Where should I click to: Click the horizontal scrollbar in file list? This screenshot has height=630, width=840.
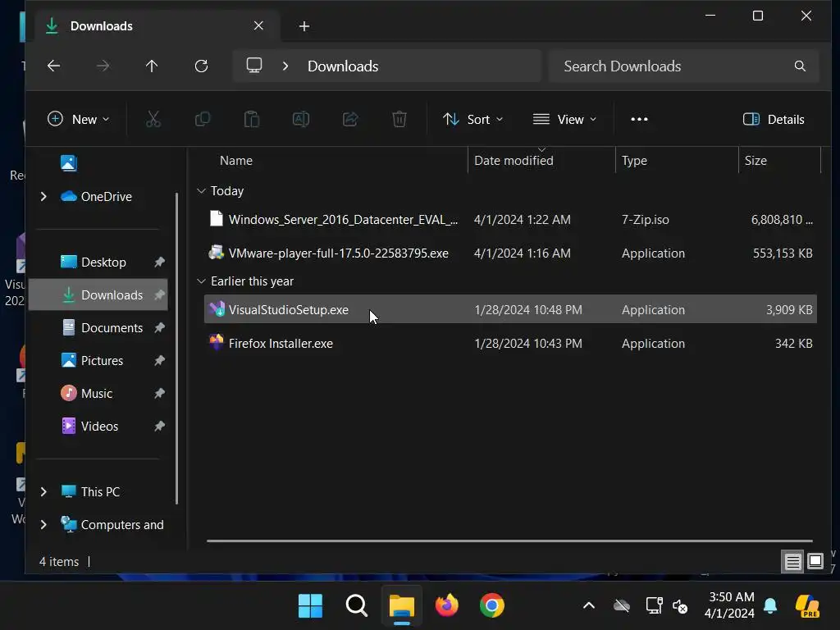point(509,541)
